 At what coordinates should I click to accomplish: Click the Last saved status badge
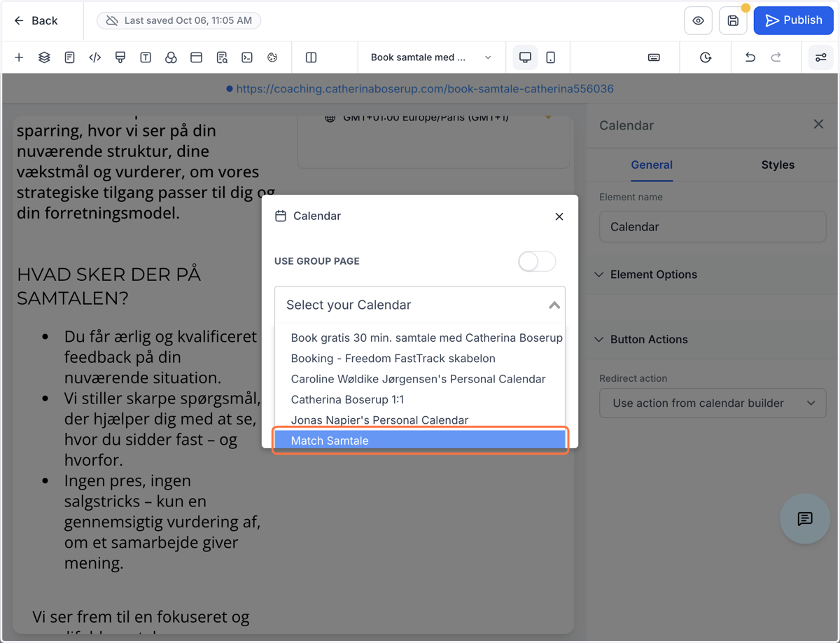pos(179,20)
